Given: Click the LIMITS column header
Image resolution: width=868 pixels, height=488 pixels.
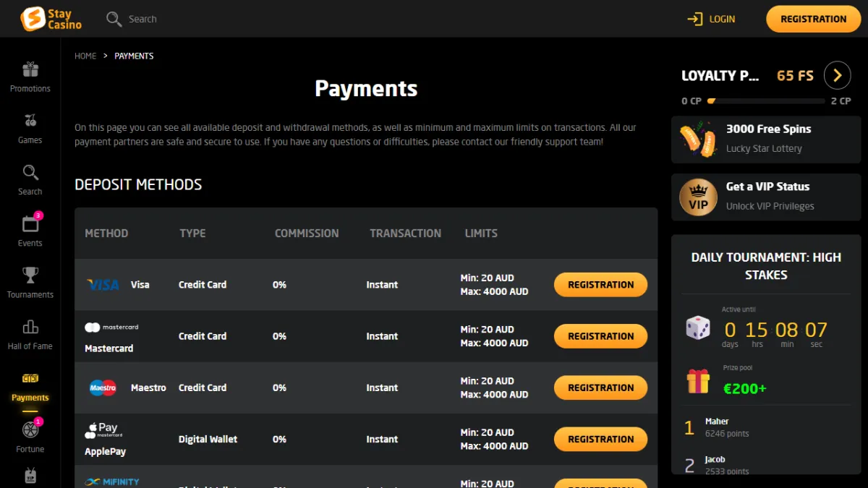Looking at the screenshot, I should pos(481,234).
